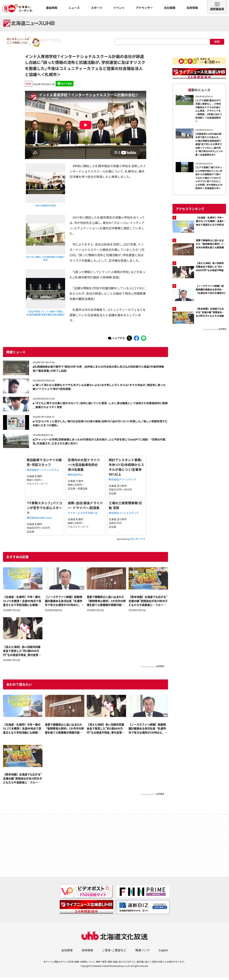The height and width of the screenshot is (980, 229).
Task: Open footer link ご意見・ご要望など
Action: point(114,950)
